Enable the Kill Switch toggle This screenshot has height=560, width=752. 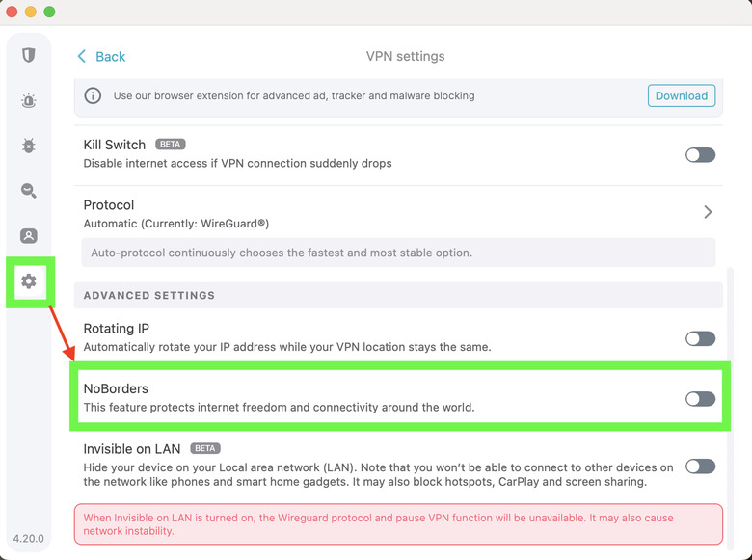(700, 154)
